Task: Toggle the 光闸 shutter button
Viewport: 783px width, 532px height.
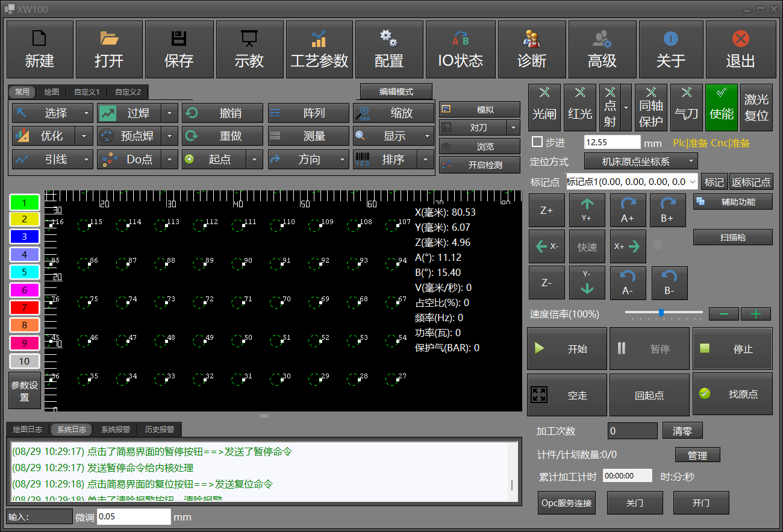Action: pos(544,107)
